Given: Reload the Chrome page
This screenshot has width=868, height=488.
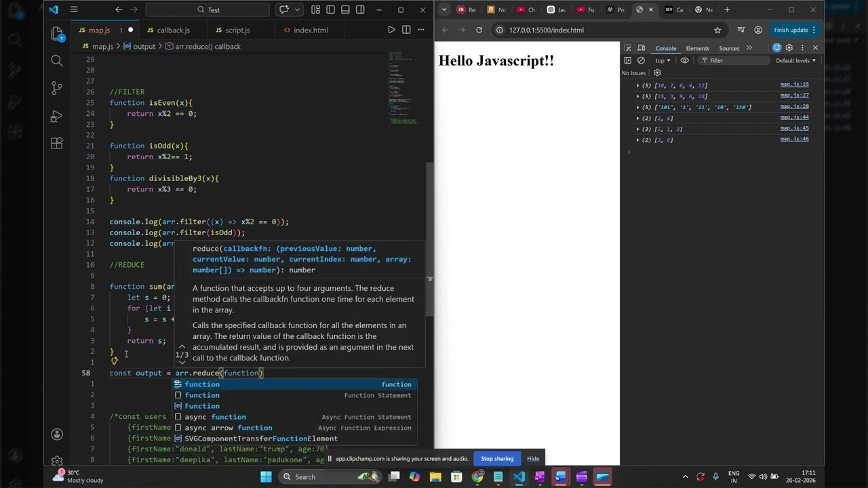Looking at the screenshot, I should coord(479,30).
